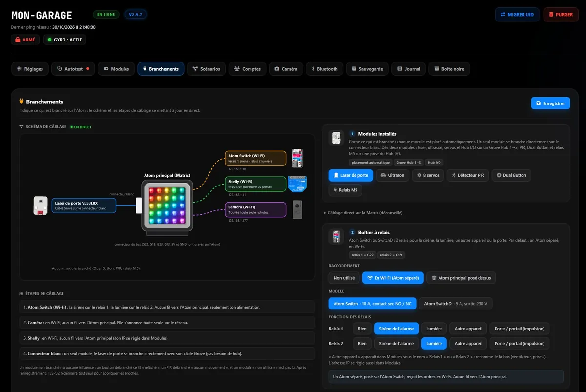Set Relais 2 to Sirène de l'alarme

click(396, 343)
